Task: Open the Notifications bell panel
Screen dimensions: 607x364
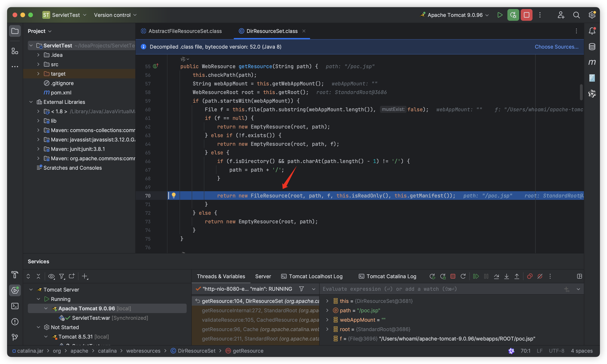Action: tap(592, 31)
